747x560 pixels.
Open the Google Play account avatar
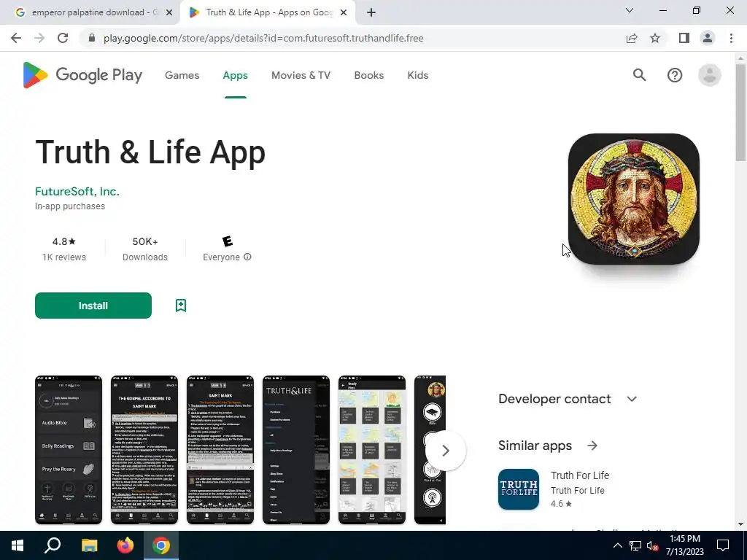[x=709, y=75]
